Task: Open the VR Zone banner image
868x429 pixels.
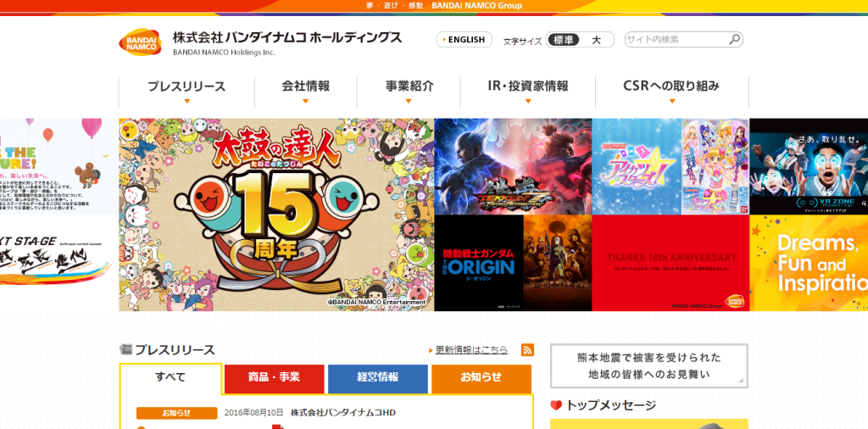Action: point(809,167)
